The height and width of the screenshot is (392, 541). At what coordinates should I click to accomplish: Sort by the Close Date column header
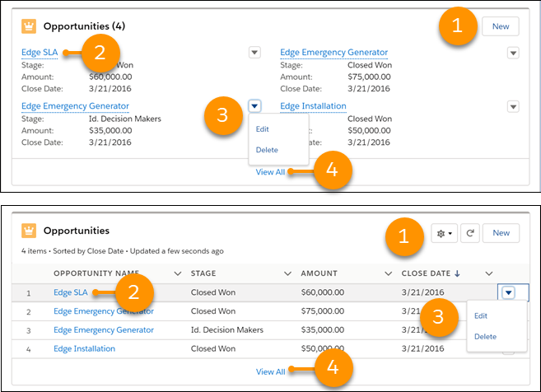[x=428, y=273]
